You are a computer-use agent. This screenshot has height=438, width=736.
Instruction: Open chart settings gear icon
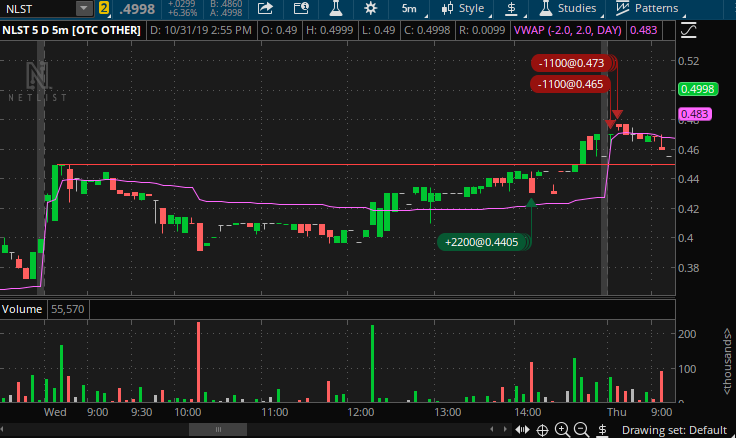coord(370,8)
